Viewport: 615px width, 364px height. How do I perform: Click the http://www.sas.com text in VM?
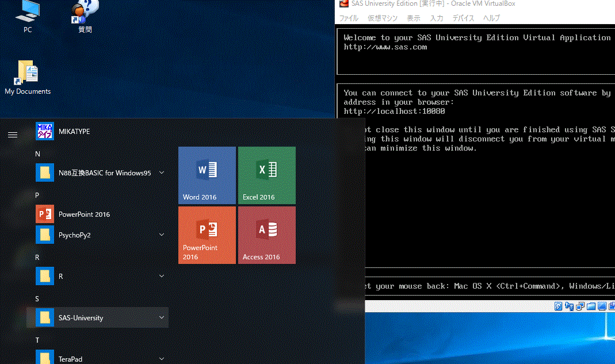point(385,47)
